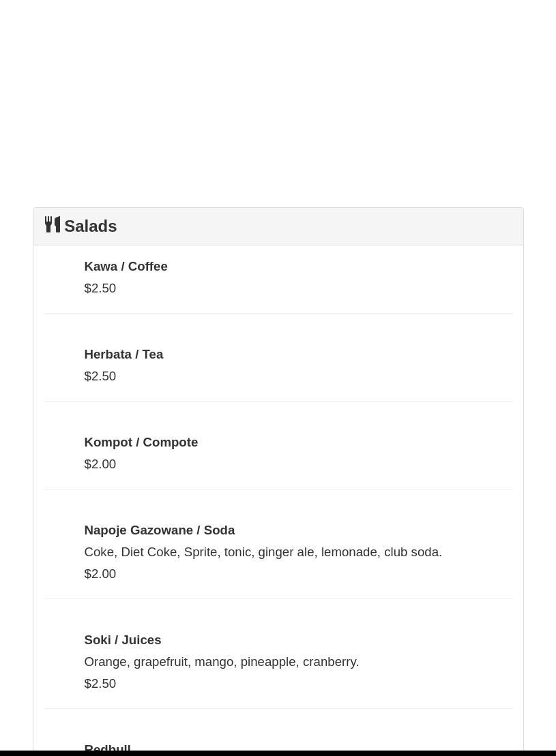The width and height of the screenshot is (556, 756).
Task: Click "mango" in the Juices description
Action: tap(214, 662)
